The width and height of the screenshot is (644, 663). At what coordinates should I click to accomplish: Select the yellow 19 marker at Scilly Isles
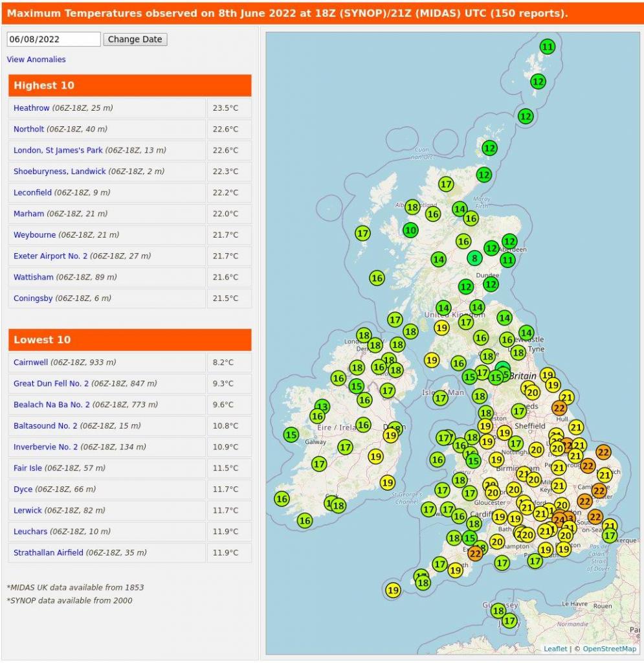[393, 590]
